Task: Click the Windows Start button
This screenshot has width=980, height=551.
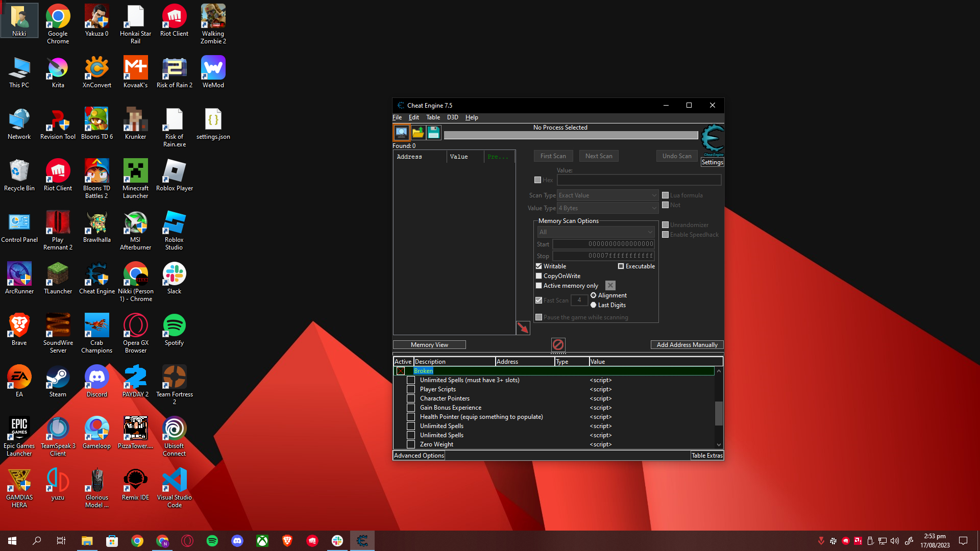Action: (x=12, y=541)
